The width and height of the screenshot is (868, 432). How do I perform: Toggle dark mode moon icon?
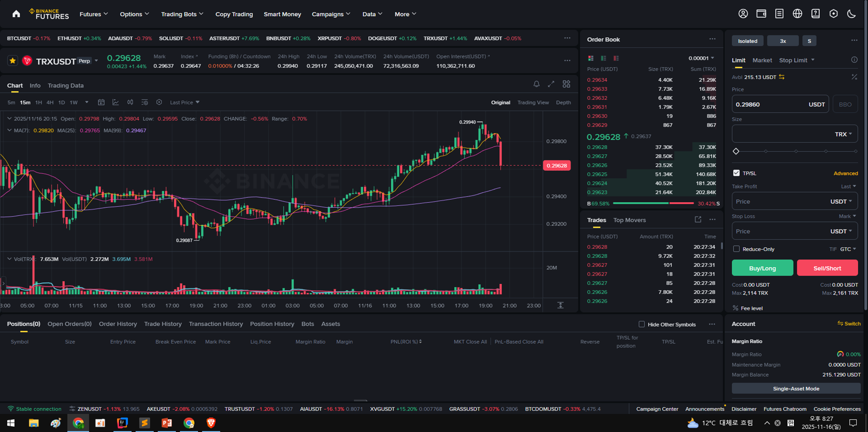click(851, 14)
